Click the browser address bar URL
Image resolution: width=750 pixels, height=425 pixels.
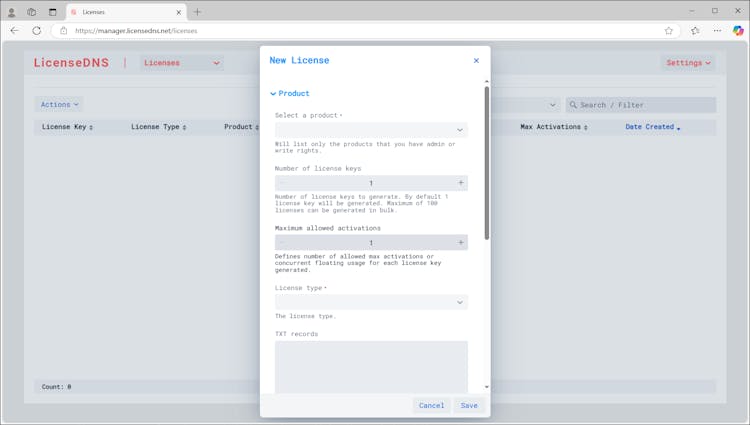point(136,31)
